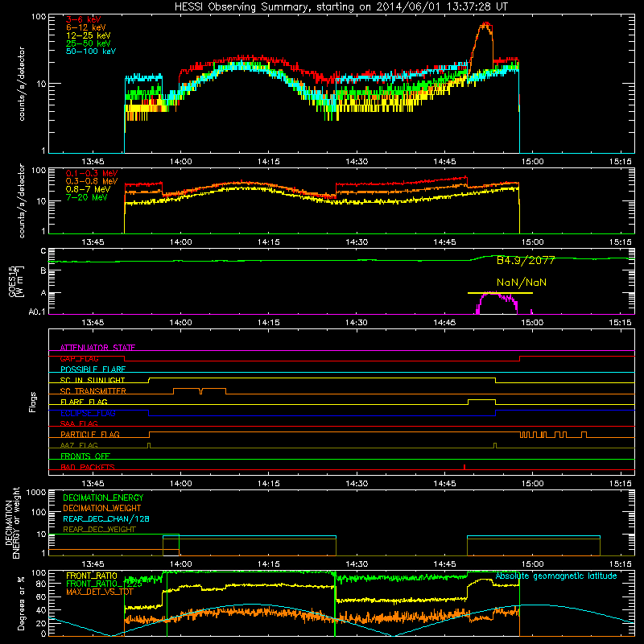Click the HESSI Observing Summary title
Image resolution: width=644 pixels, height=644 pixels.
(x=341, y=7)
